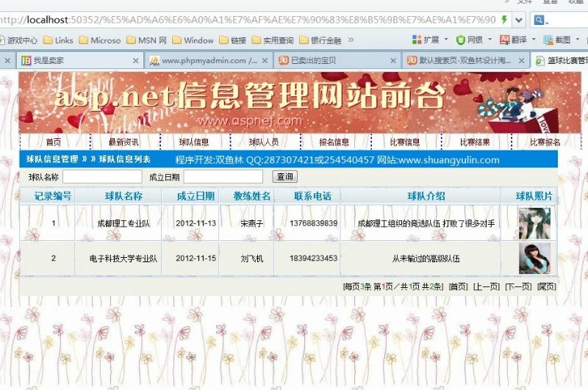Click the green lightning speed-mode icon
588x390 pixels.
pyautogui.click(x=504, y=20)
